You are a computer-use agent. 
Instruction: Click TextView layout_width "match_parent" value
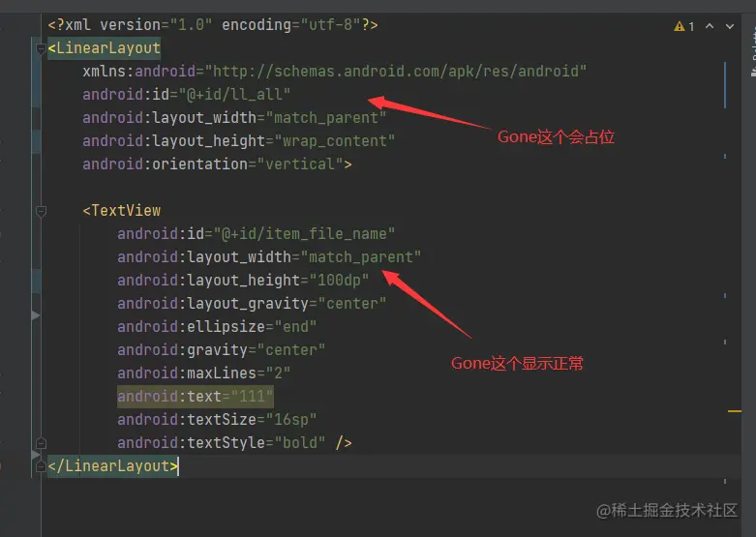coord(361,257)
